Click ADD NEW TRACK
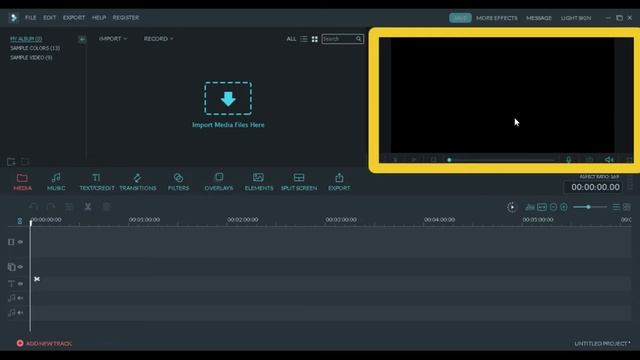The image size is (640, 360). click(44, 344)
